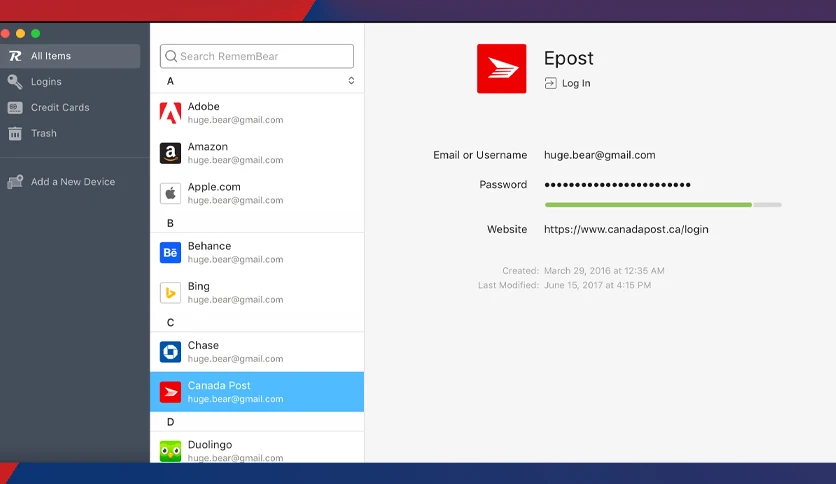Click Add a New Device
The width and height of the screenshot is (836, 484).
coord(73,182)
